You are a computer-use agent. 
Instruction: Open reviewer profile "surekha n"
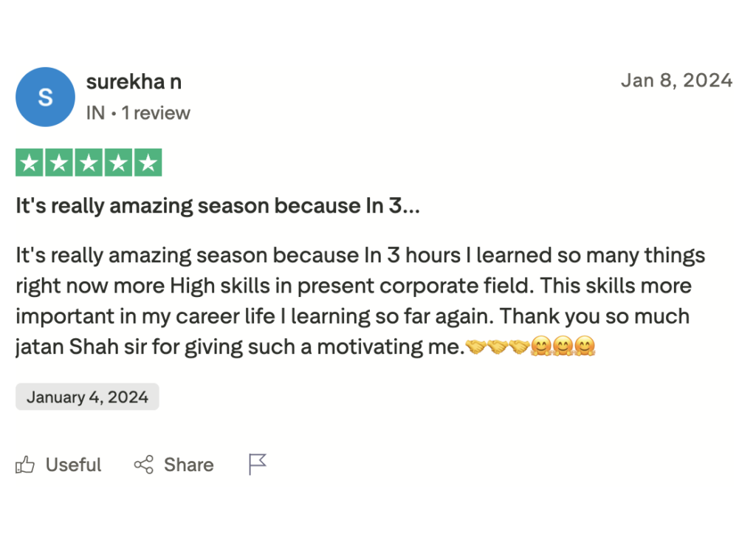134,82
